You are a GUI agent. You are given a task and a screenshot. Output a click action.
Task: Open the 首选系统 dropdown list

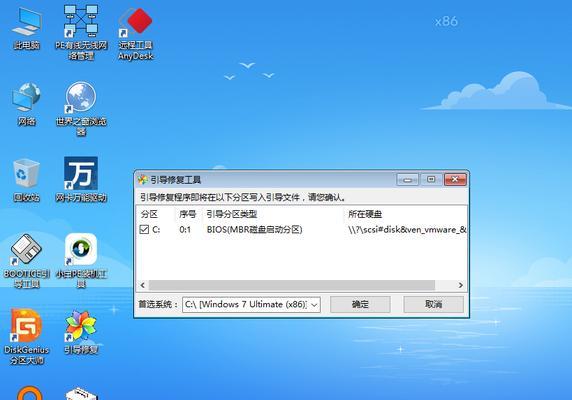[x=251, y=304]
